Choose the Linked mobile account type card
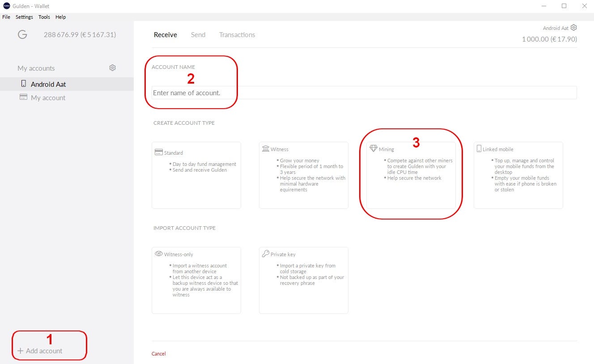The width and height of the screenshot is (594, 364). [518, 175]
